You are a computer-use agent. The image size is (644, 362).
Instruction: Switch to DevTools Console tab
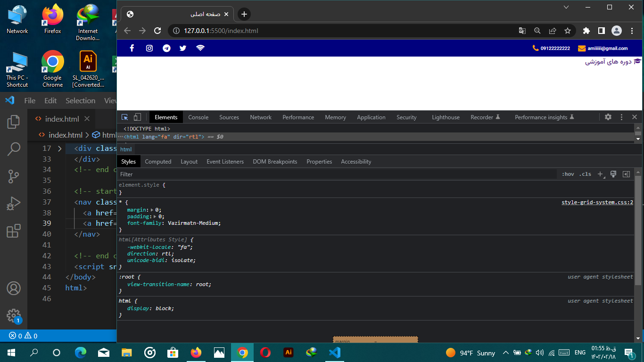pos(198,117)
